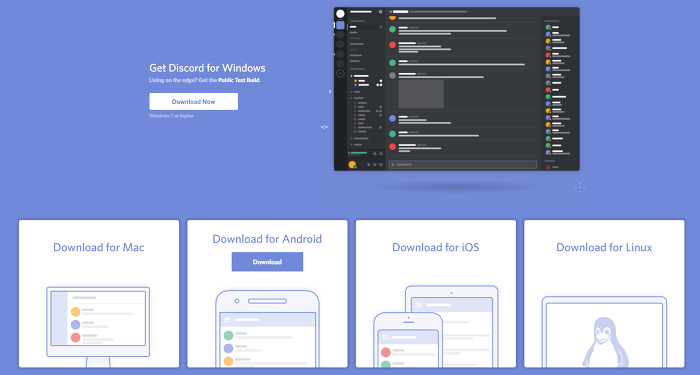
Task: Select the Download for Linux heading
Action: click(x=604, y=247)
